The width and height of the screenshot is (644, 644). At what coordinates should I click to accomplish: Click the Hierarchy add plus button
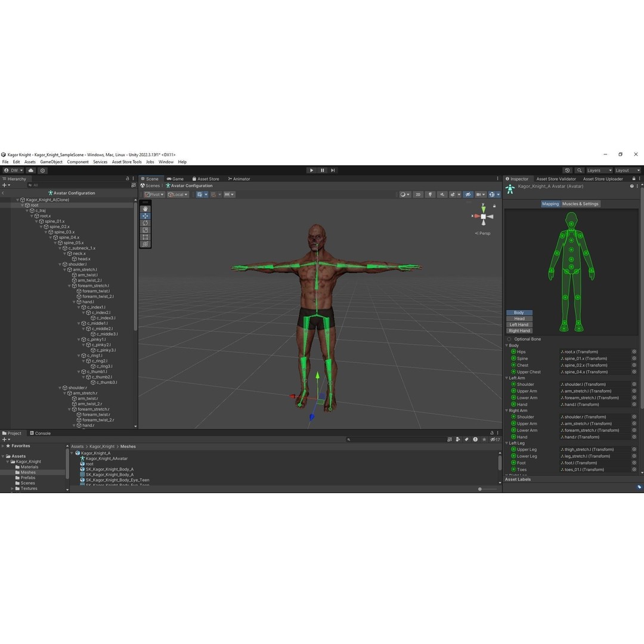[x=5, y=185]
